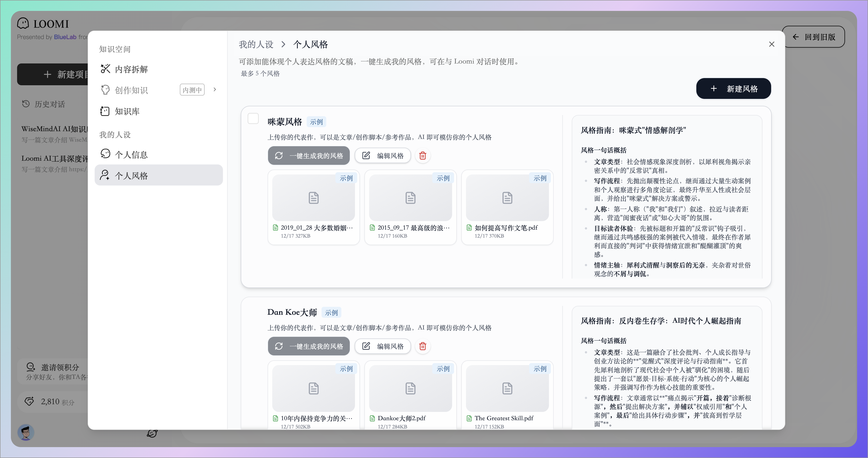The height and width of the screenshot is (458, 868).
Task: Click the 积分 points diamond icon
Action: pos(29,401)
